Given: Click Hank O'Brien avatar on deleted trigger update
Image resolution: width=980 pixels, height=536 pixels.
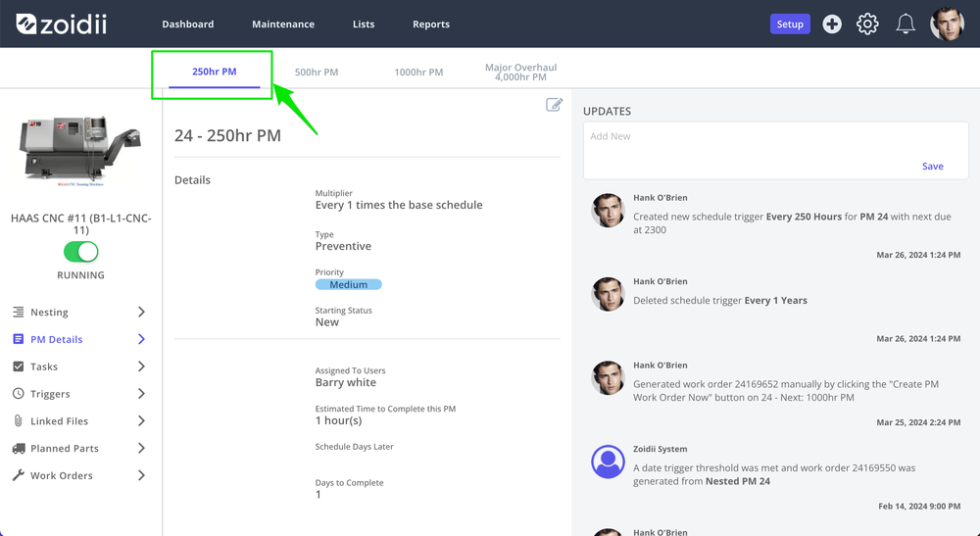Looking at the screenshot, I should click(609, 294).
